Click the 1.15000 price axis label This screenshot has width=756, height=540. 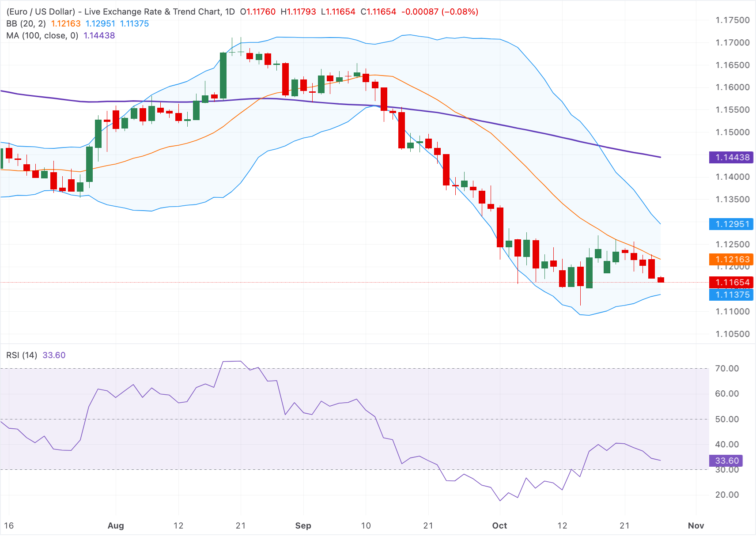coord(733,132)
